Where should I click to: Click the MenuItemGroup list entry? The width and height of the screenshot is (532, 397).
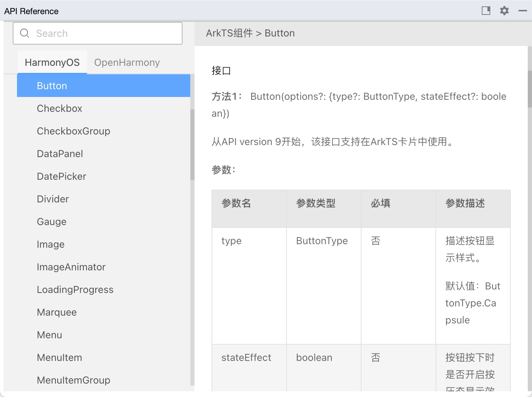pyautogui.click(x=73, y=380)
